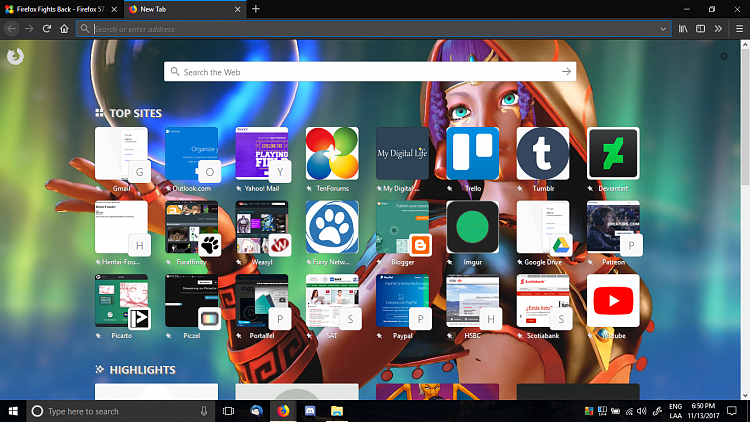Click the Firefox taskbar icon
Screen dimensions: 750x422
tap(283, 411)
